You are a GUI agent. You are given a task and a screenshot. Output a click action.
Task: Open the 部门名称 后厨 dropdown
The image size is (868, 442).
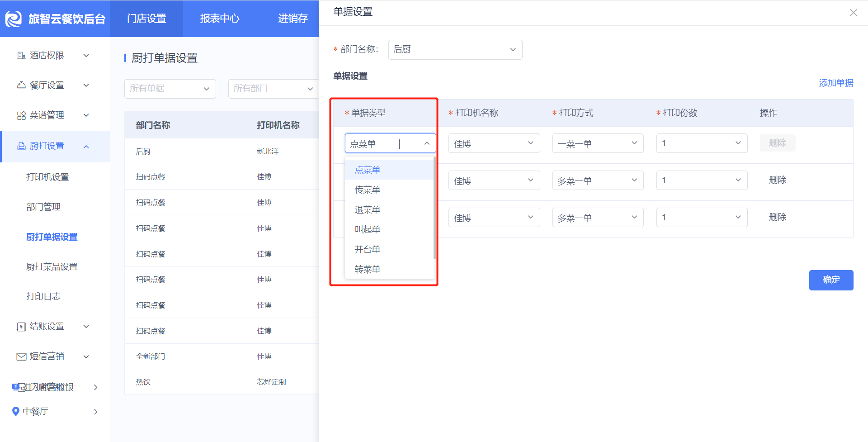tap(455, 50)
